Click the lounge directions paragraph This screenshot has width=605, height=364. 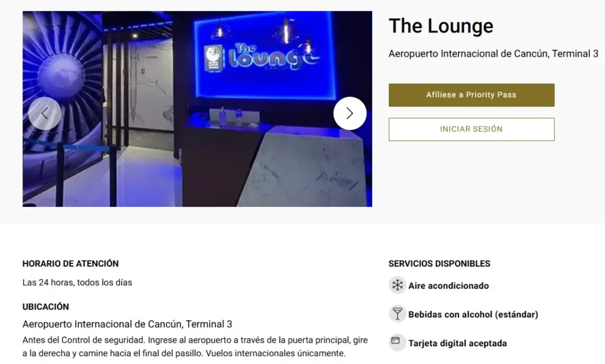195,347
